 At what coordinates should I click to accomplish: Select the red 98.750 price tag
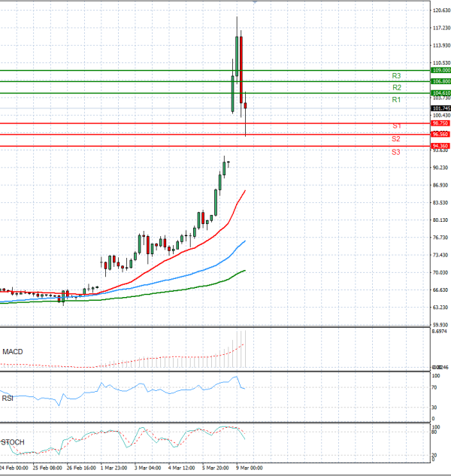[x=440, y=123]
